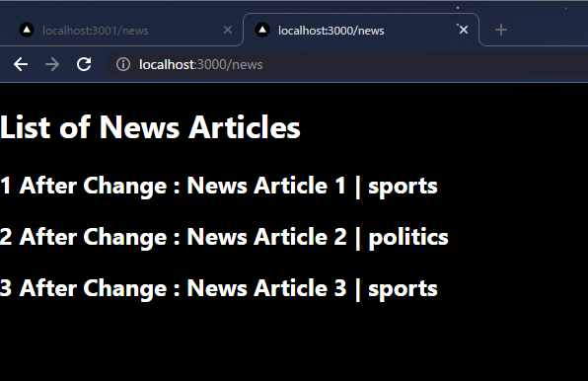The width and height of the screenshot is (588, 381).
Task: Close the localhost:3001/news tab
Action: 228,30
